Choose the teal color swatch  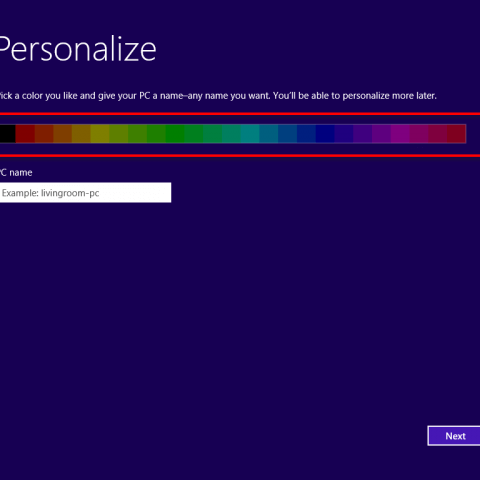pyautogui.click(x=250, y=134)
